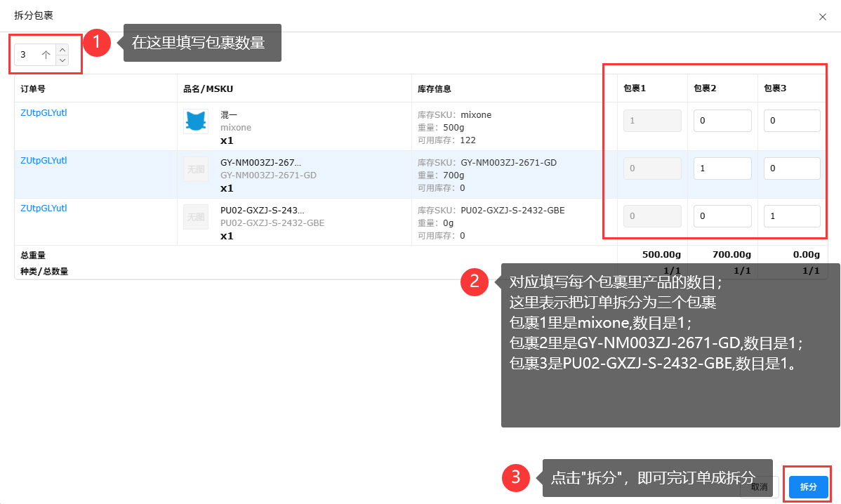The image size is (841, 504).
Task: Click the 拆分包裹 dialog title
Action: [33, 15]
